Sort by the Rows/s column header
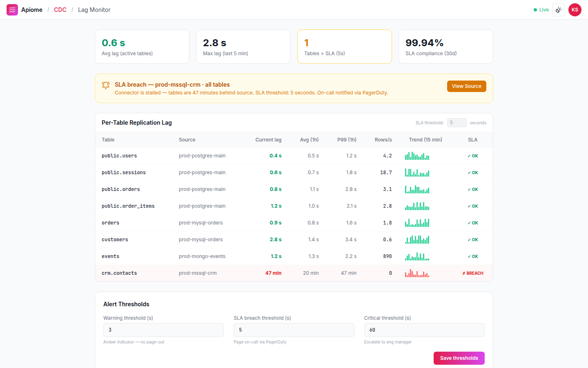The image size is (588, 368). coord(383,140)
